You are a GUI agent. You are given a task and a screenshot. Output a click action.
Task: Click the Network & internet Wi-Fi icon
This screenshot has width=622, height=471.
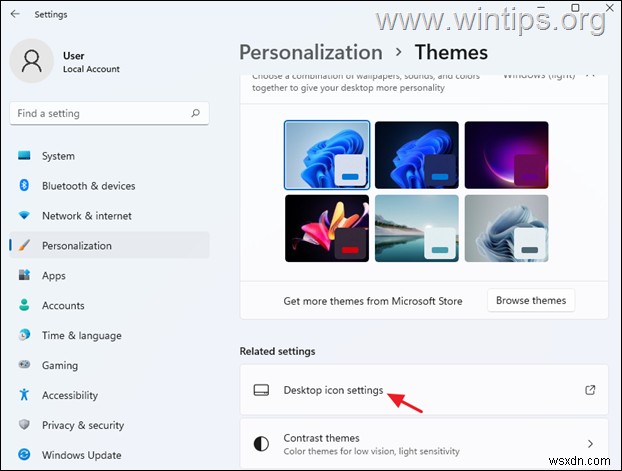(24, 216)
